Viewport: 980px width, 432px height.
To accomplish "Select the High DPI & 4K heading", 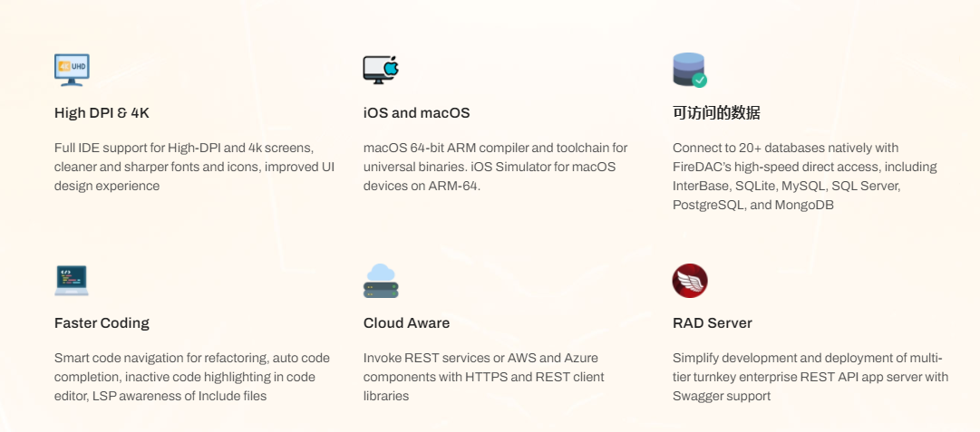I will tap(102, 113).
